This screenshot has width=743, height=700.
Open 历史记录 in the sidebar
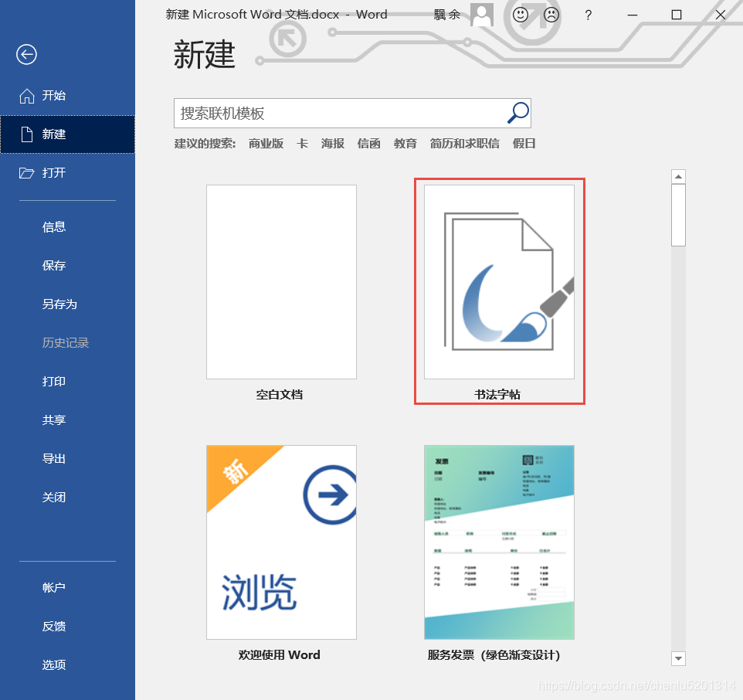(67, 342)
